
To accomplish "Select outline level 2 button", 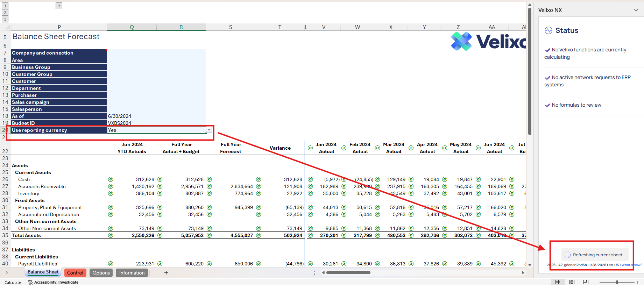I will pos(5,13).
